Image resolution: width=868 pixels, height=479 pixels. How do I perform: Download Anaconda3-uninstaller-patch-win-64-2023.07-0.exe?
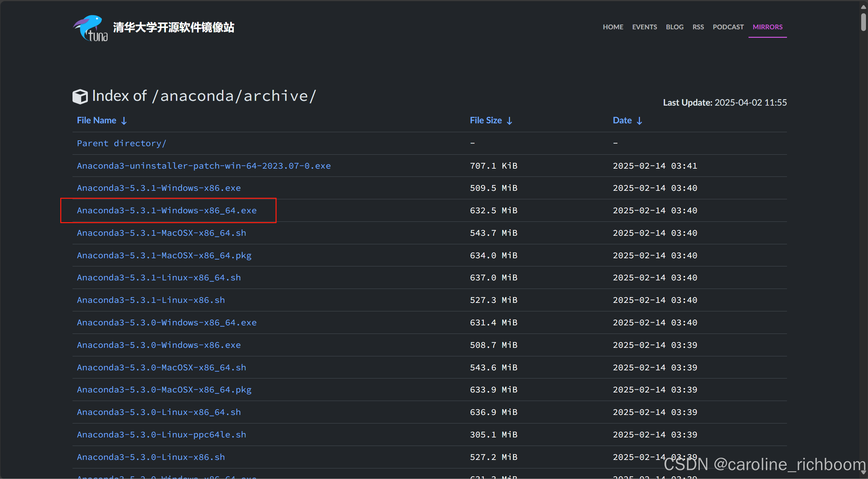pyautogui.click(x=204, y=166)
